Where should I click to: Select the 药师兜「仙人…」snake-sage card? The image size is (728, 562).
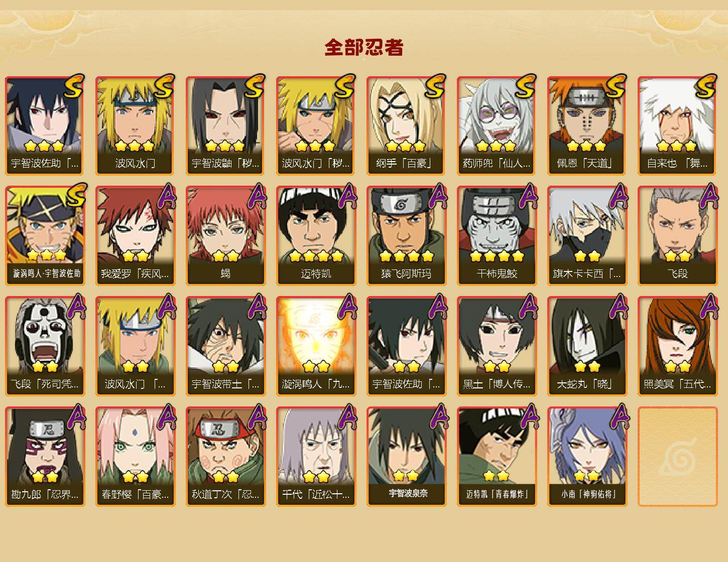click(497, 125)
